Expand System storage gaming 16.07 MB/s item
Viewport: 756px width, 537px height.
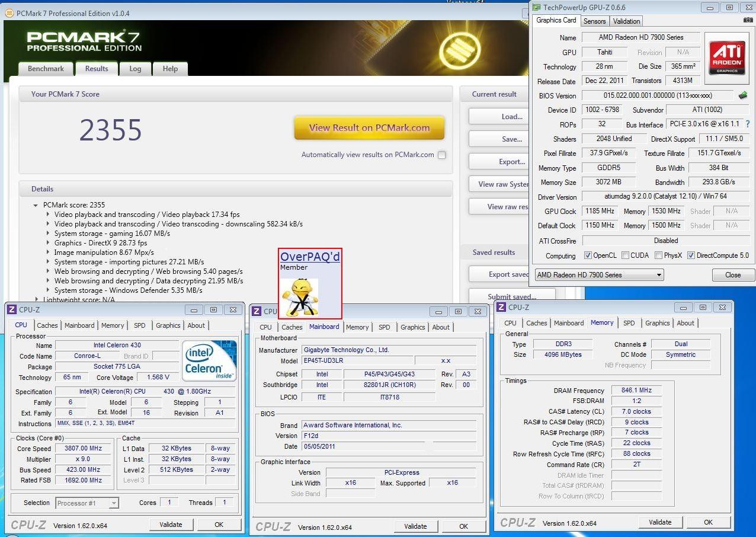click(x=49, y=234)
